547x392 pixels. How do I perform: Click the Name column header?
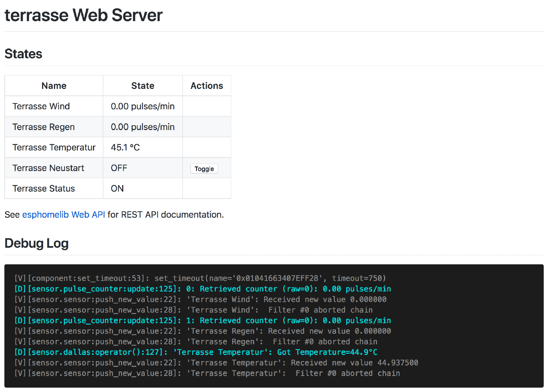[x=54, y=85]
